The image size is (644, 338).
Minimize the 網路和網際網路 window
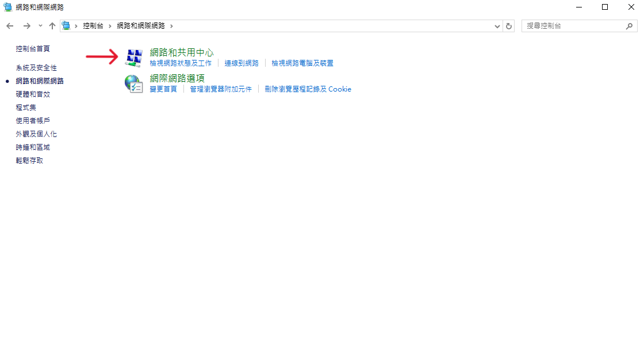pyautogui.click(x=579, y=7)
